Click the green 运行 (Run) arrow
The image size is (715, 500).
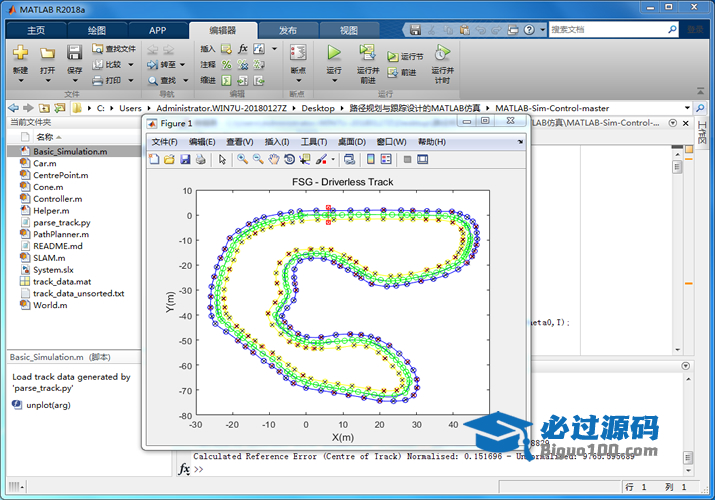(x=334, y=52)
